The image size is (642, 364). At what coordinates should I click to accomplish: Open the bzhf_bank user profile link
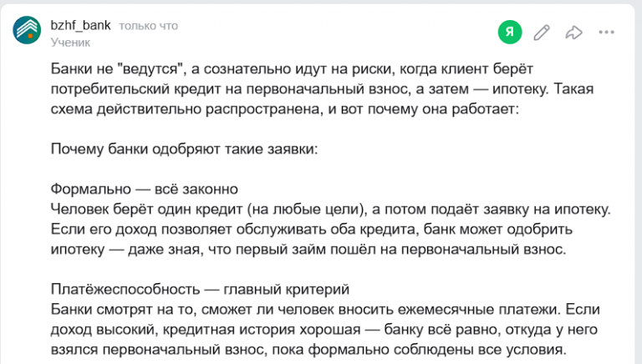click(x=81, y=25)
